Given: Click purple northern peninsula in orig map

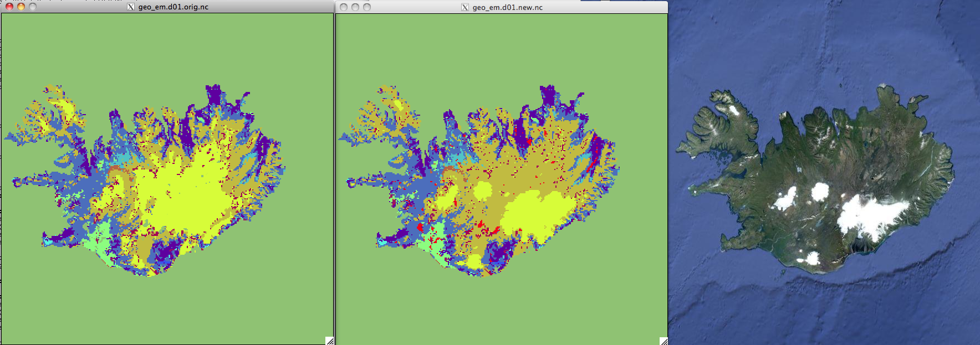Looking at the screenshot, I should [x=213, y=94].
